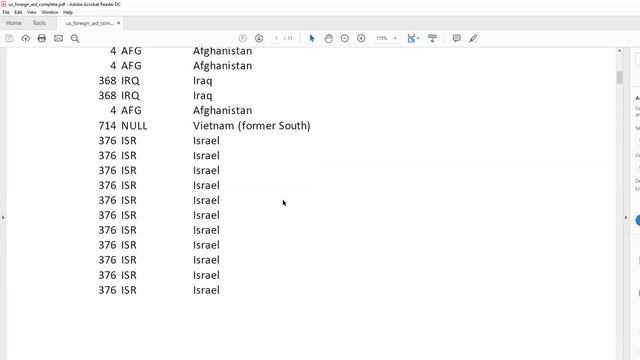Open the Help menu

[x=68, y=12]
